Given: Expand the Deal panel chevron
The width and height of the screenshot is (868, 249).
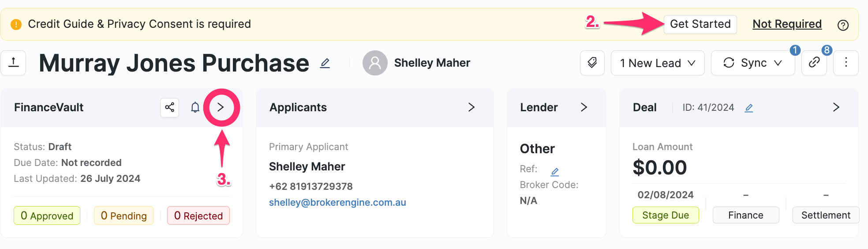Looking at the screenshot, I should (836, 107).
